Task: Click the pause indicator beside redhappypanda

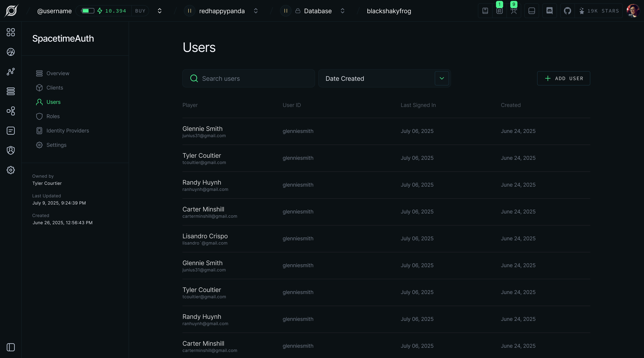Action: point(189,11)
